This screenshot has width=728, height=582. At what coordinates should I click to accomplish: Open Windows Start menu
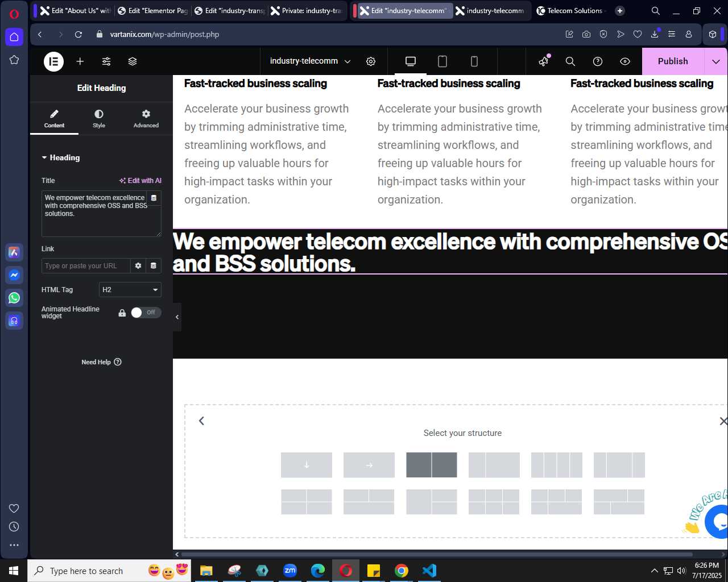coord(14,571)
